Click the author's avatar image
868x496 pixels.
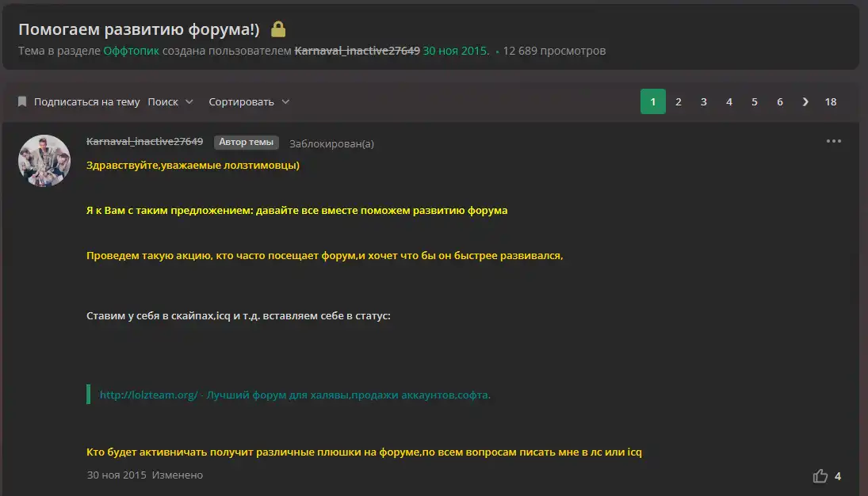tap(44, 161)
